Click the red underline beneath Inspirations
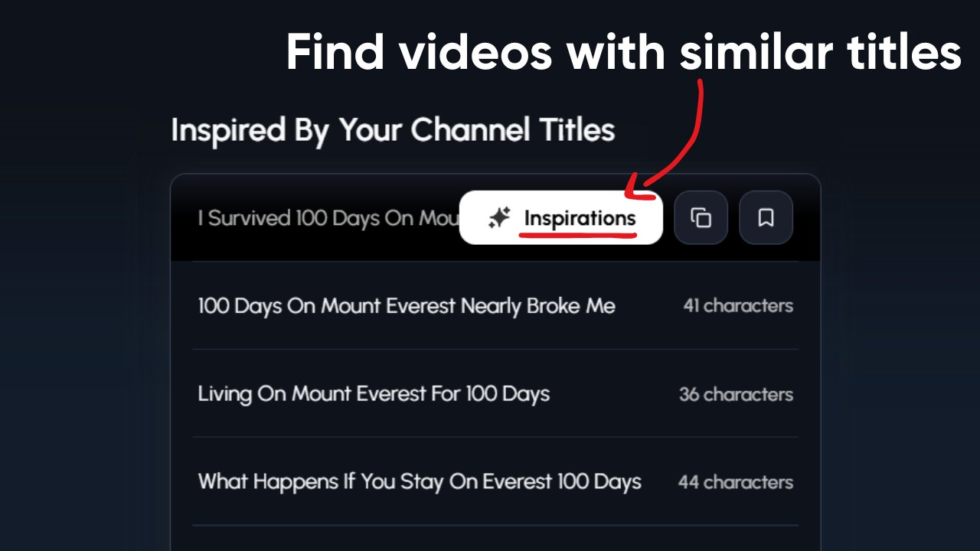Image resolution: width=980 pixels, height=551 pixels. click(578, 234)
